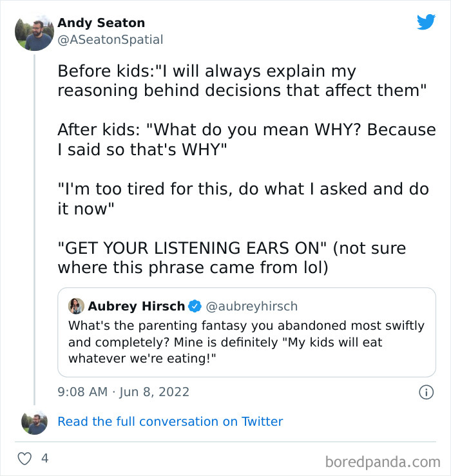451x476 pixels.
Task: Read the full conversation on Twitter
Action: (x=170, y=422)
